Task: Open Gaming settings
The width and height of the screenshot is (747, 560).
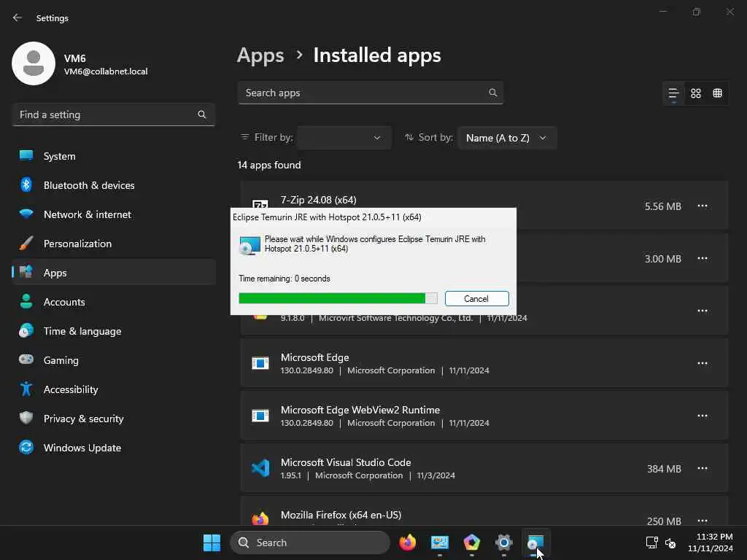Action: (x=113, y=360)
